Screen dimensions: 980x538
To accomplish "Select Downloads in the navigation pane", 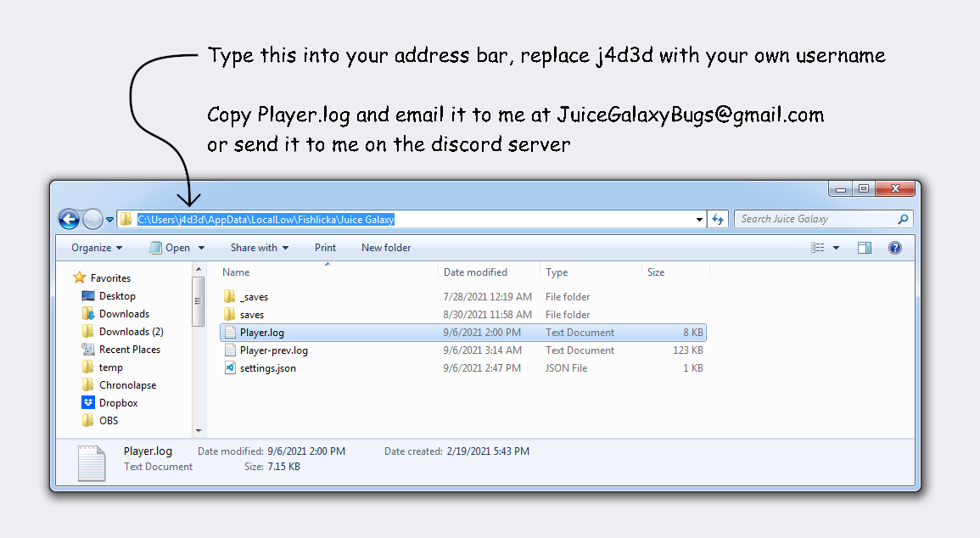I will [x=124, y=314].
